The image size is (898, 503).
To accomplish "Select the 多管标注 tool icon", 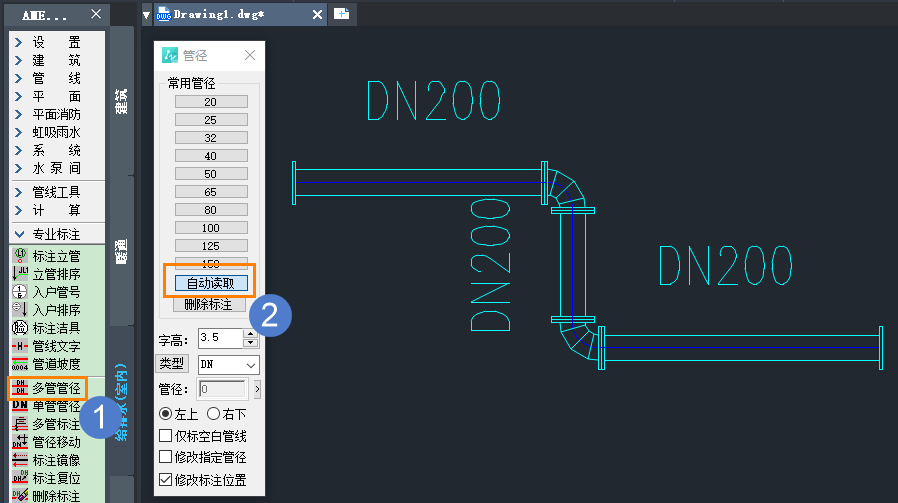I will tap(19, 424).
